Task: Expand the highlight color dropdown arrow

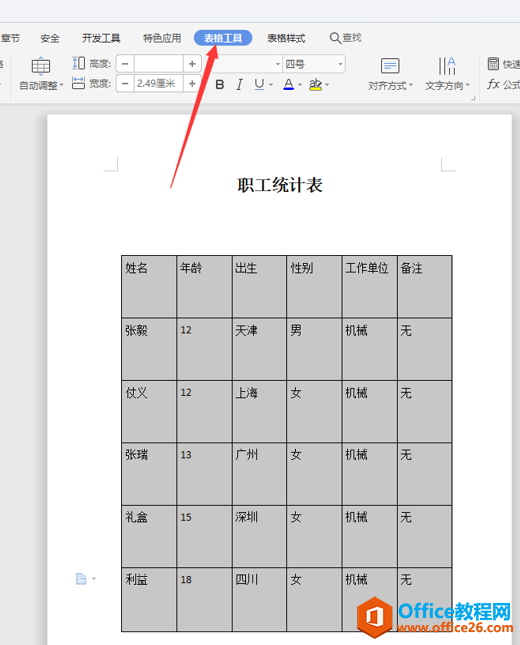Action: point(327,85)
